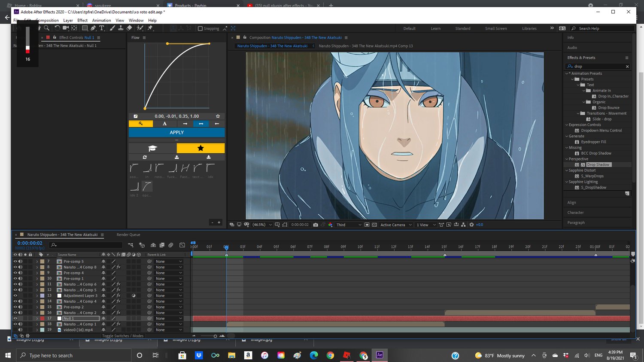Open the Character panel
This screenshot has height=362, width=644.
[x=575, y=213]
